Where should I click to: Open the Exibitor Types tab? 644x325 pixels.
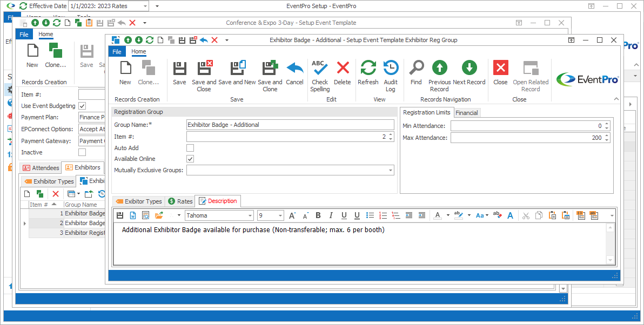click(x=139, y=201)
